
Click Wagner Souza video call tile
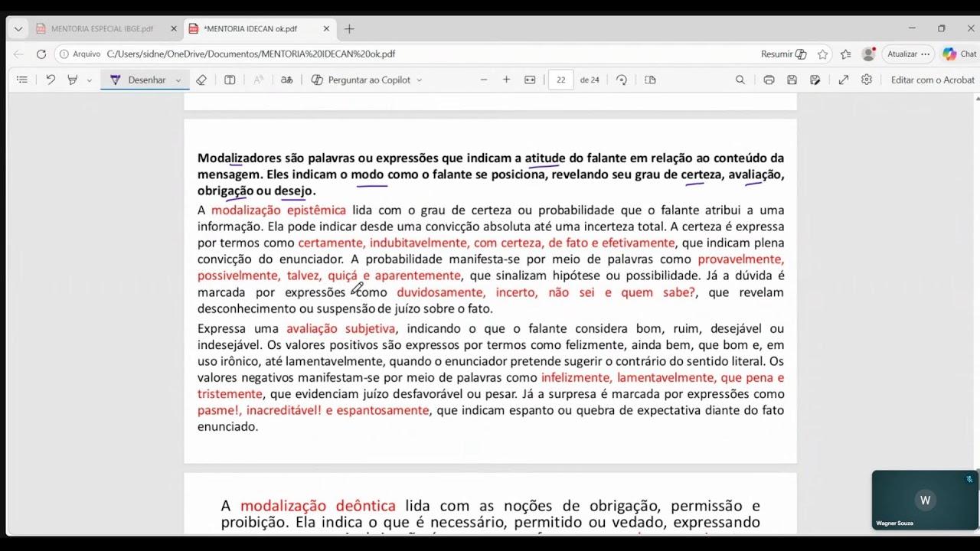point(925,500)
